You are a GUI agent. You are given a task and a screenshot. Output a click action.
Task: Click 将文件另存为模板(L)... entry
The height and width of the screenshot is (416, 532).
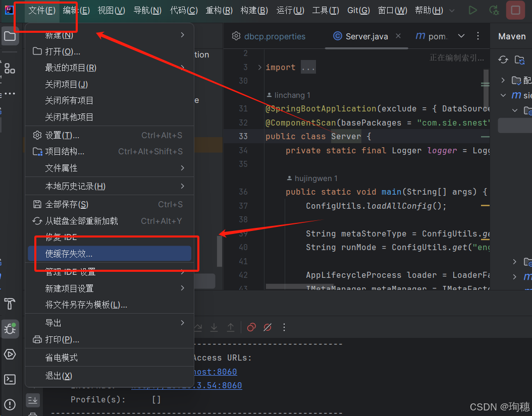(110, 305)
